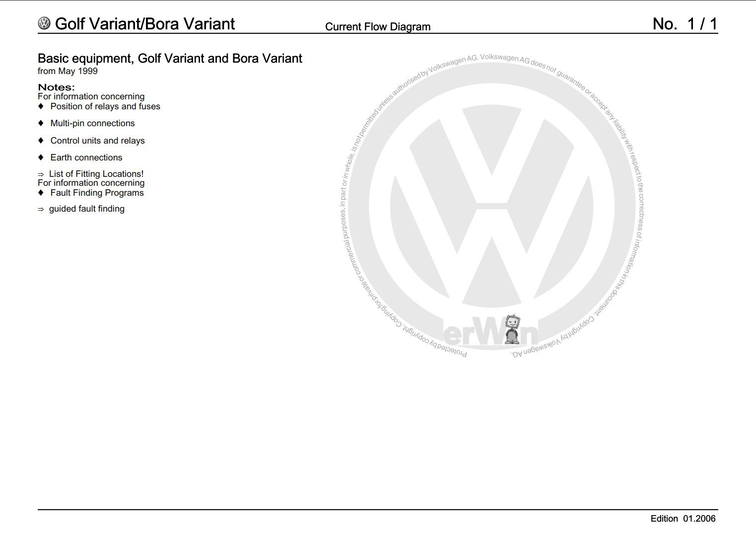Click the footer text "Edition 01.2006"
This screenshot has height=536, width=756.
click(683, 519)
